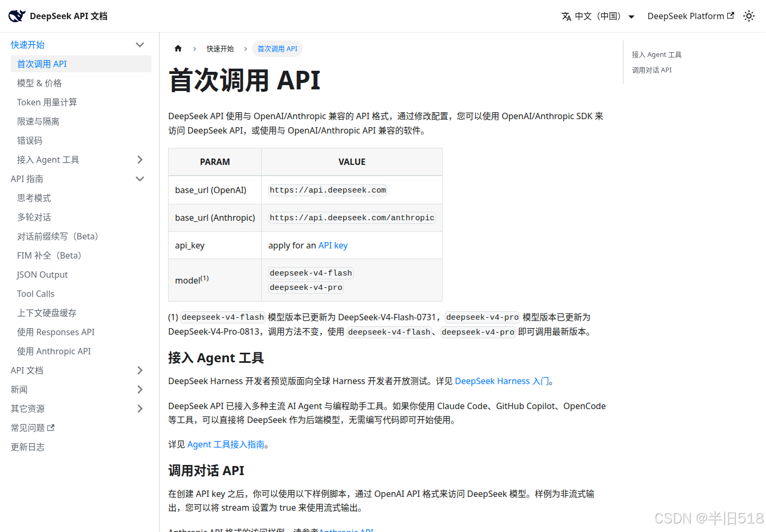Open the 错误码 page
The image size is (766, 532).
[x=81, y=140]
